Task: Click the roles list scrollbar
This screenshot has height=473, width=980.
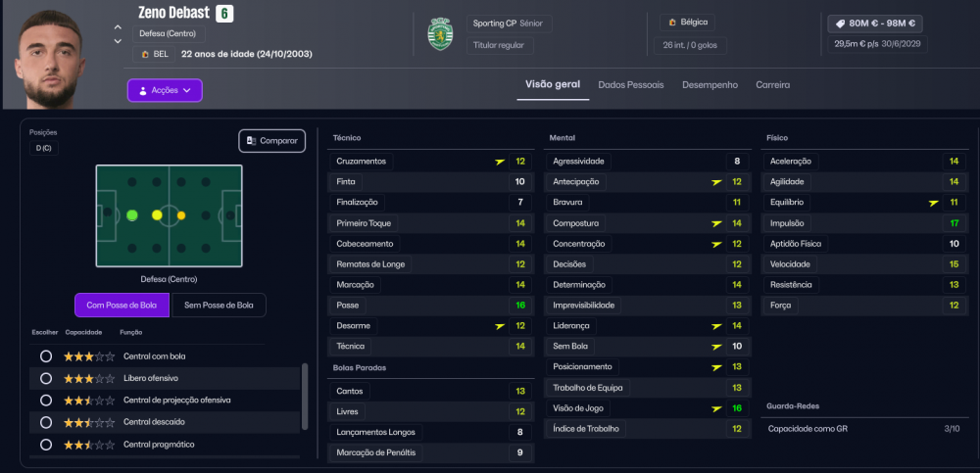Action: 305,397
